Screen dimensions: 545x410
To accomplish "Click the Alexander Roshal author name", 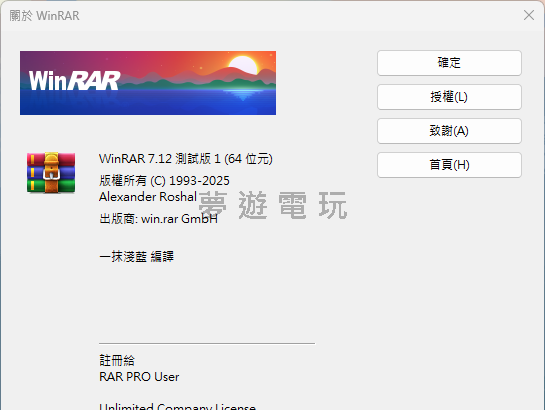I will point(148,197).
